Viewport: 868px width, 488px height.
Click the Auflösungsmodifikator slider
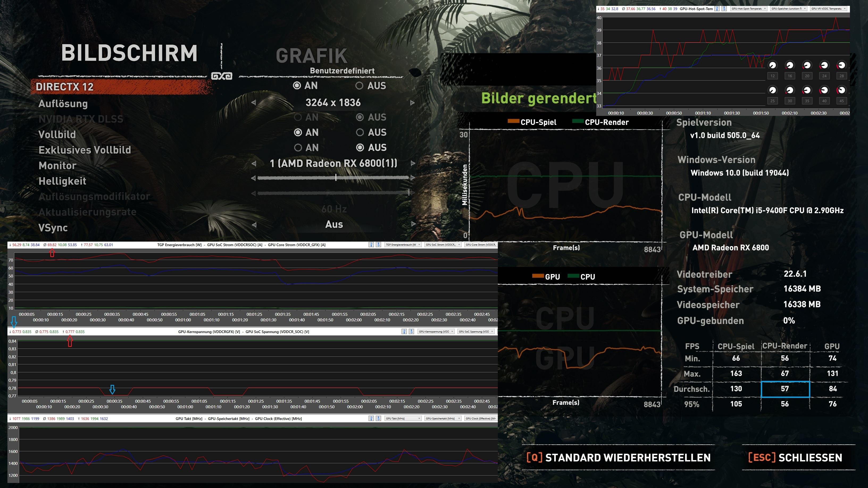(x=333, y=193)
